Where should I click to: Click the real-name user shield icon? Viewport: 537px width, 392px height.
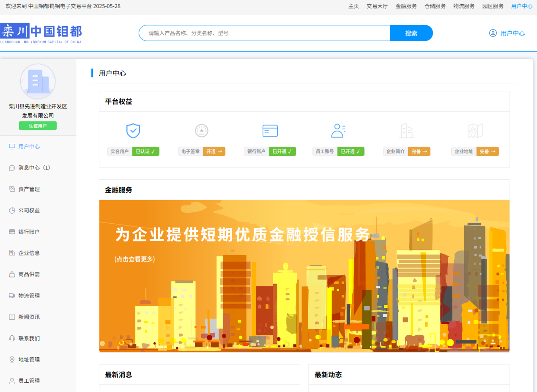point(133,131)
